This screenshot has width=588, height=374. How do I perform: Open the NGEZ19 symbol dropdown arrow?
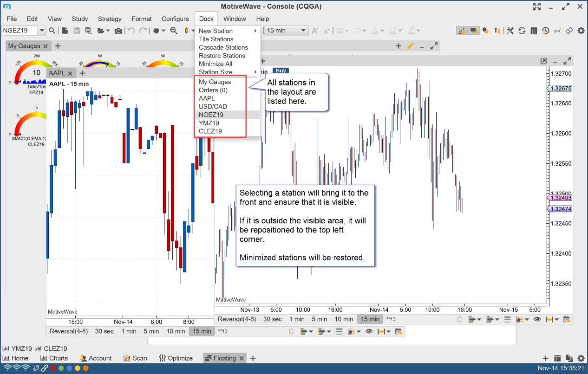(42, 31)
